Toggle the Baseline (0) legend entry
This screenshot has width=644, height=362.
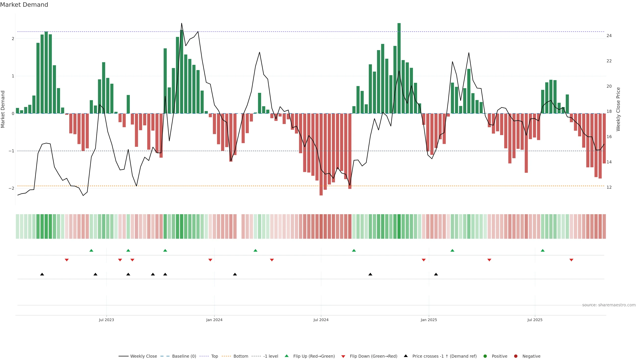point(184,356)
